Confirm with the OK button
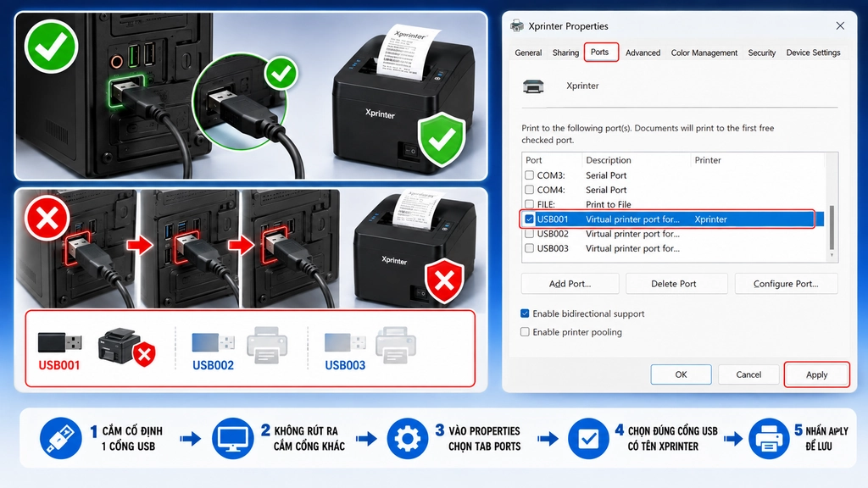This screenshot has height=488, width=868. pyautogui.click(x=681, y=374)
